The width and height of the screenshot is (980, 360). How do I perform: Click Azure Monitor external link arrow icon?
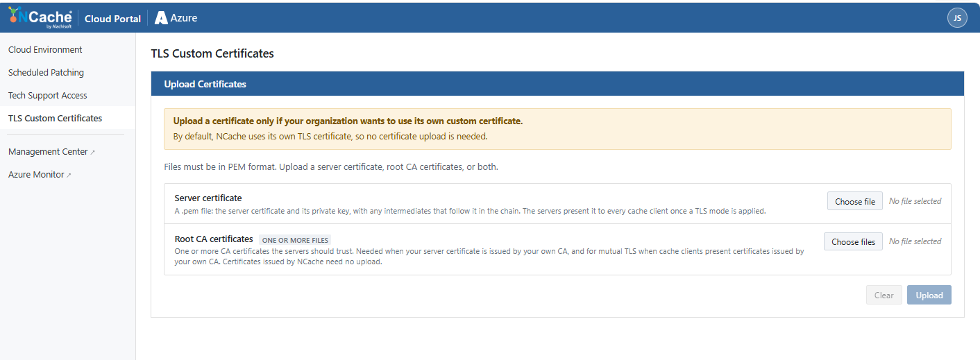point(69,175)
